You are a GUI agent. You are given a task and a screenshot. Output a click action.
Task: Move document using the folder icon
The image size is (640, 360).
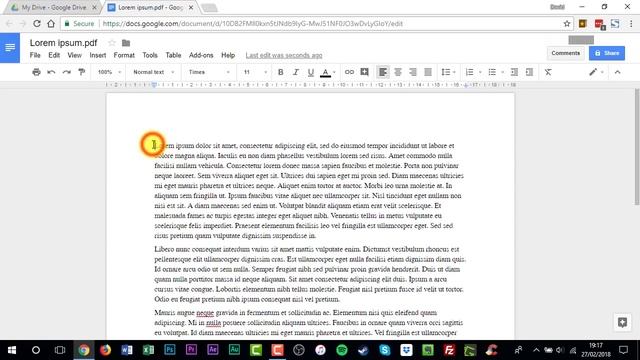(126, 43)
